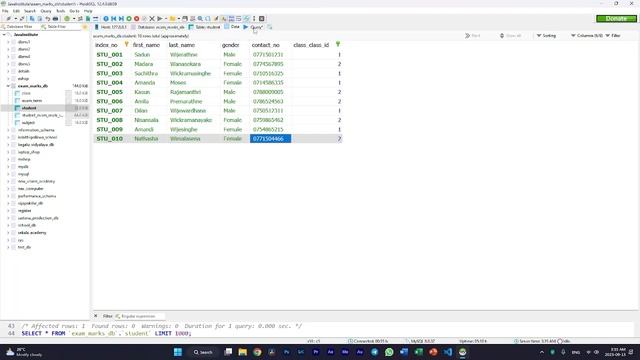Click the Save file disk icon
The image size is (640, 360).
(x=185, y=19)
